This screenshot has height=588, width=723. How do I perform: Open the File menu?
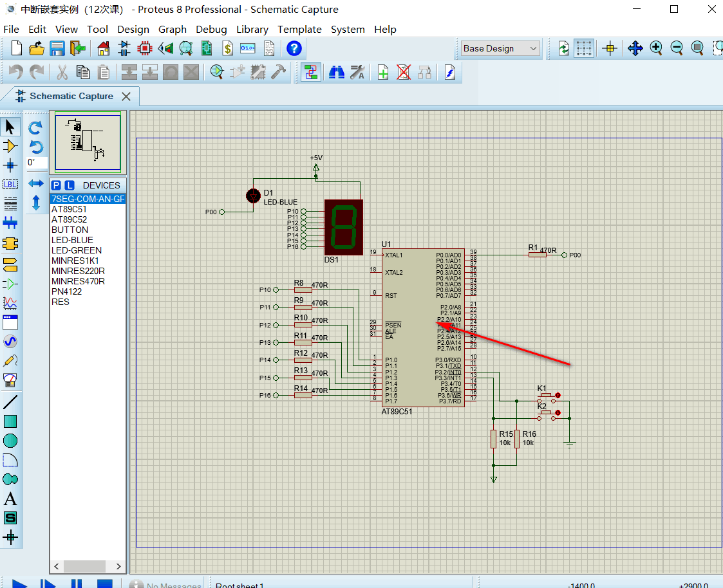point(11,30)
